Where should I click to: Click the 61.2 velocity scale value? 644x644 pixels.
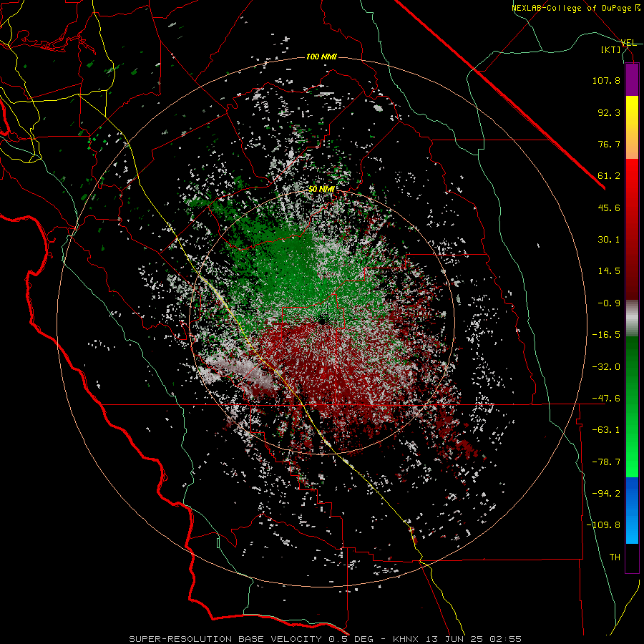pos(609,176)
